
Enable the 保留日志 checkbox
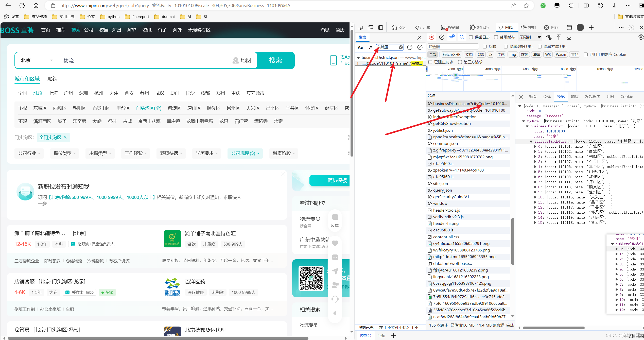[x=471, y=37]
